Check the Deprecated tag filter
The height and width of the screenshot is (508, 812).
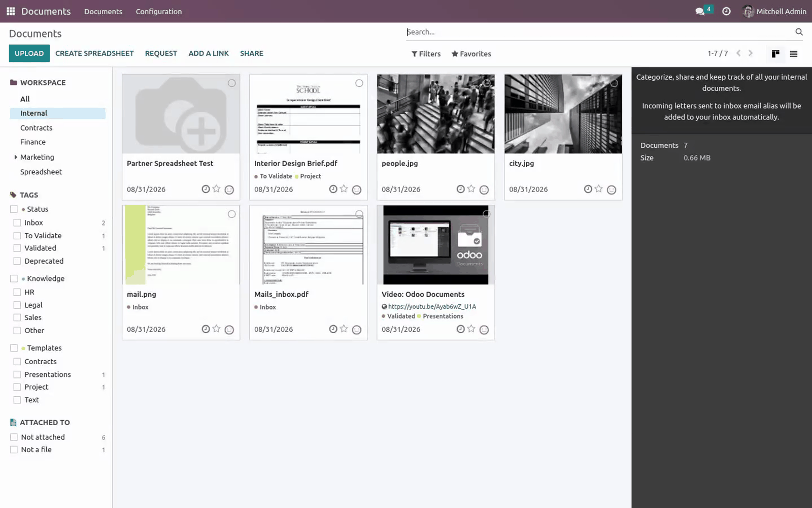[17, 261]
